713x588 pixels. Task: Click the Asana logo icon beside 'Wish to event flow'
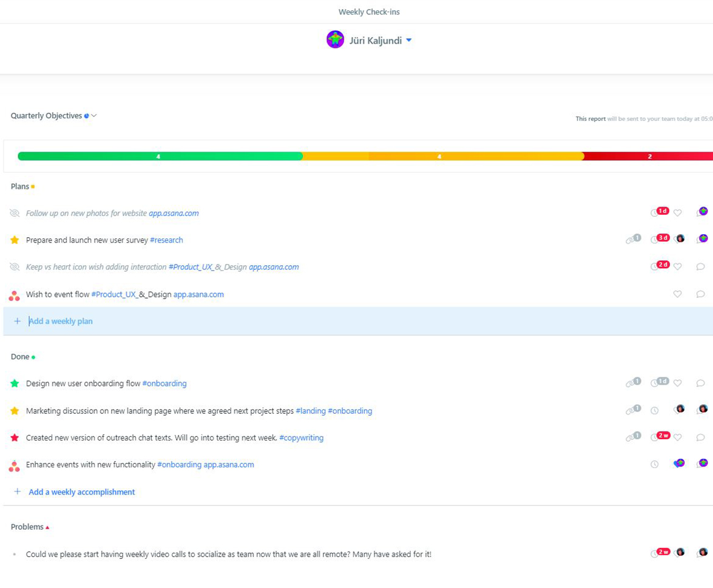point(15,296)
